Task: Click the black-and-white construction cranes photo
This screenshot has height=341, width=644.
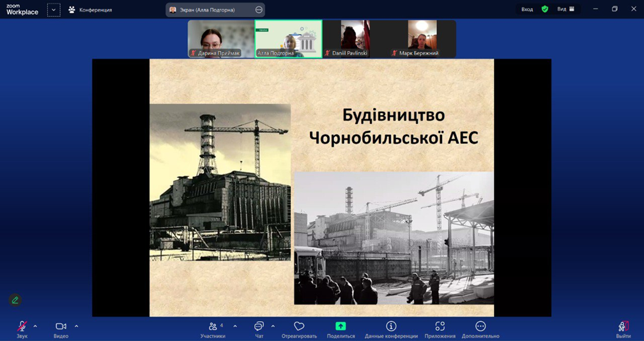Action: tap(394, 238)
